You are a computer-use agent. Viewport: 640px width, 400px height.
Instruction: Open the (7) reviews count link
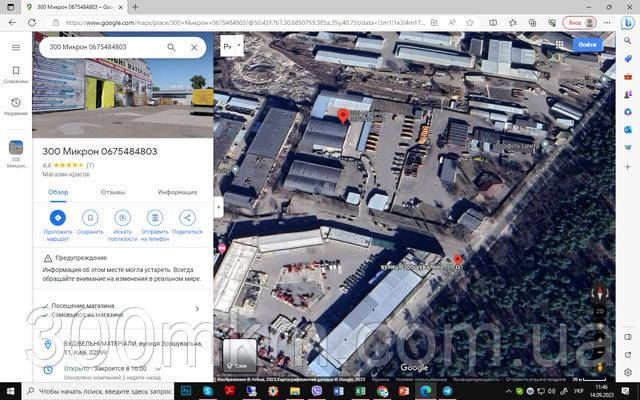click(90, 165)
